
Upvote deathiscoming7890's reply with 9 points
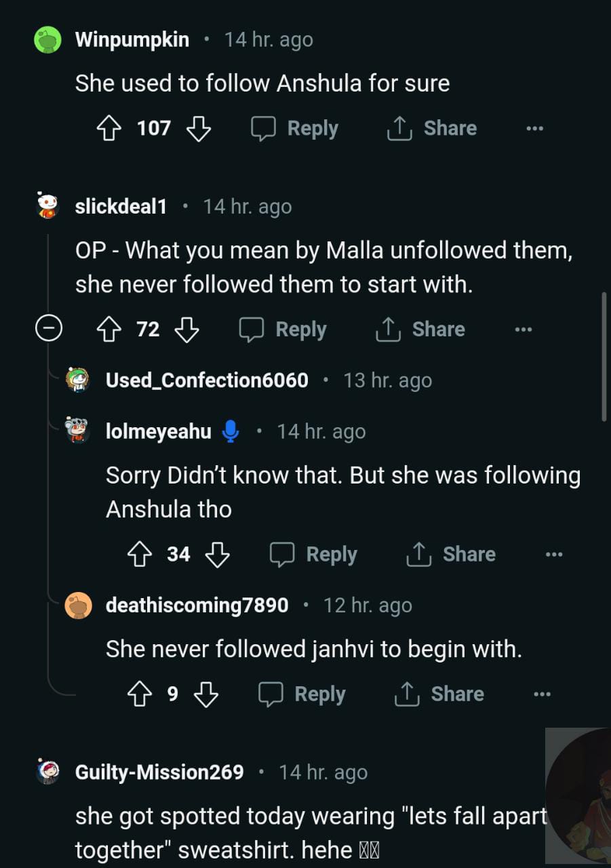140,694
